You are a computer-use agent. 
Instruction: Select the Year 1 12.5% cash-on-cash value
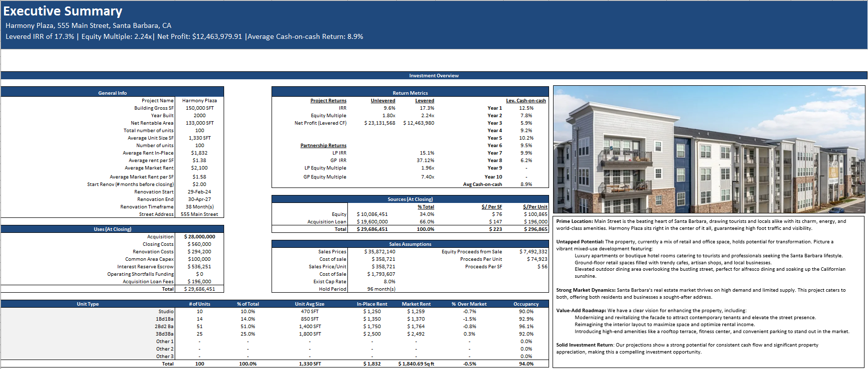point(526,108)
